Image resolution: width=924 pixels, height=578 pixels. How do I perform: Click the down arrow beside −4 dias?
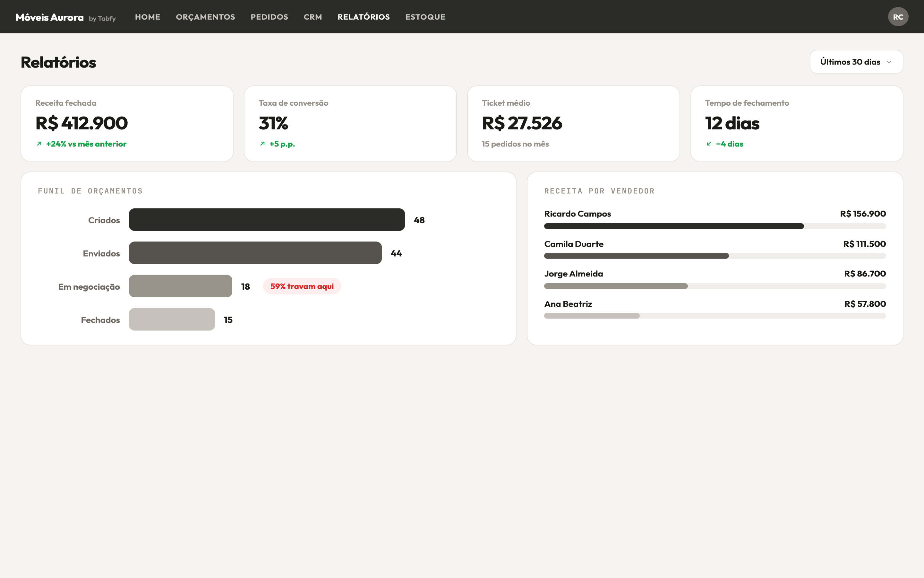pyautogui.click(x=709, y=144)
